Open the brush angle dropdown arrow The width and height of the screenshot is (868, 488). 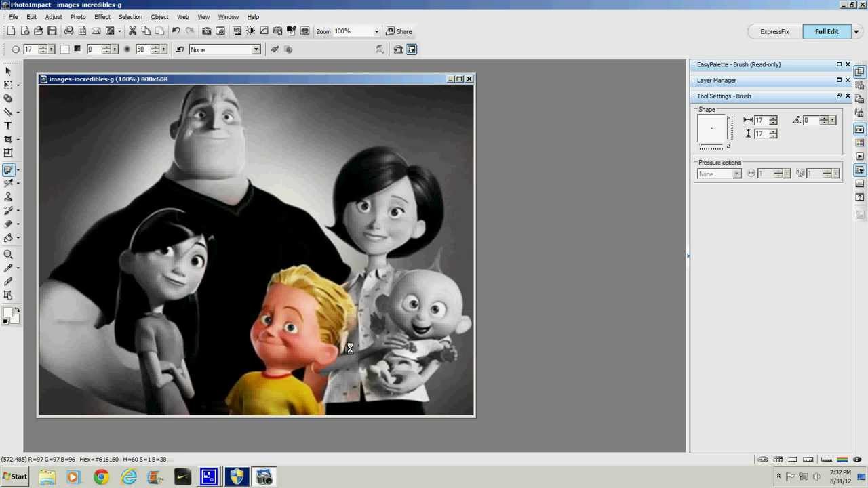[x=833, y=121]
